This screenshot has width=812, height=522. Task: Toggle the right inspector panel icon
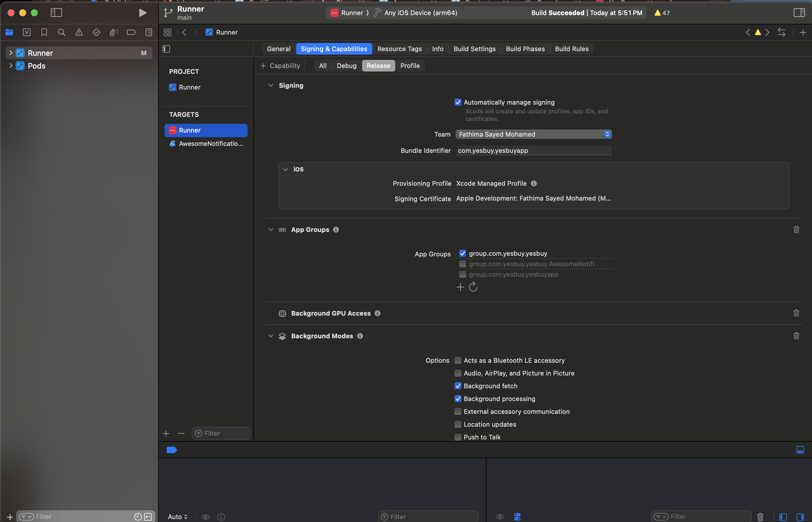pyautogui.click(x=799, y=13)
